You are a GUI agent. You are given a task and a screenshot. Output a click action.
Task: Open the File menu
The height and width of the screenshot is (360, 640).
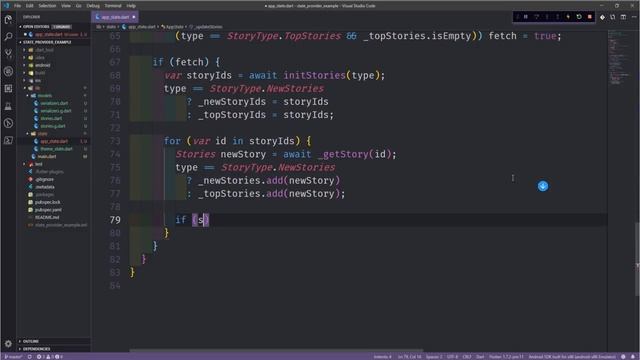(17, 6)
